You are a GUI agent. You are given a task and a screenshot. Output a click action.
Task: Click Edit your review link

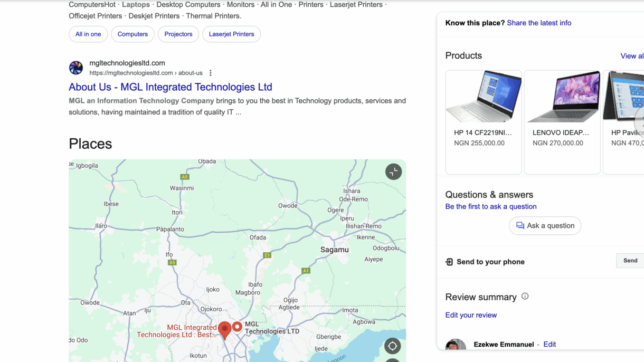click(x=471, y=315)
